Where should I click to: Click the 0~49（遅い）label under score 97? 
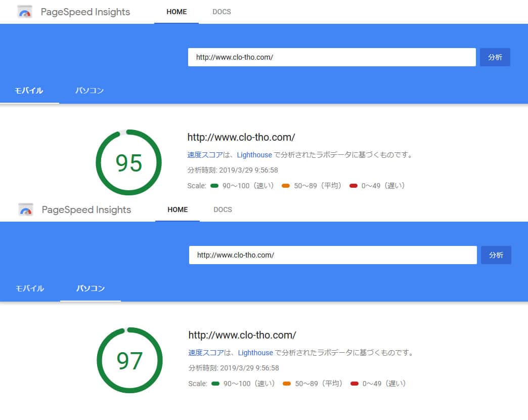[x=384, y=384]
